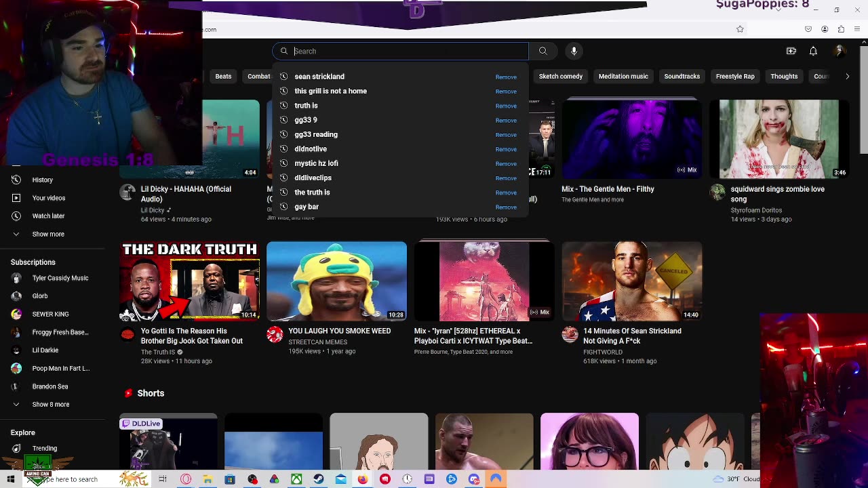The height and width of the screenshot is (488, 868).
Task: Select the Thoughts chip
Action: (784, 77)
